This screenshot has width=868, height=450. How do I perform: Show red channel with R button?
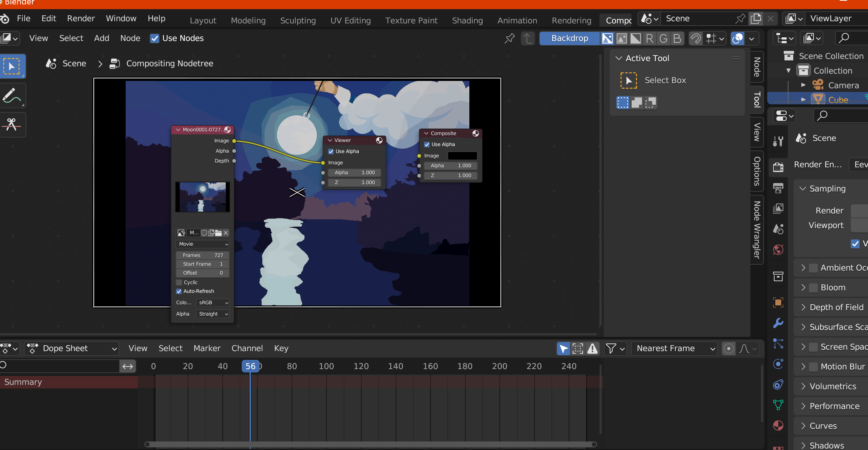[650, 38]
